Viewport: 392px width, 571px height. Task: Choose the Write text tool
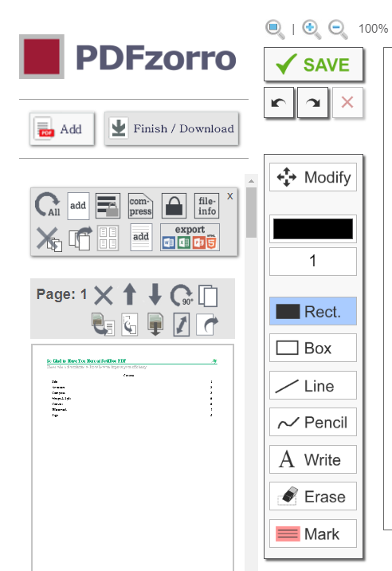313,459
